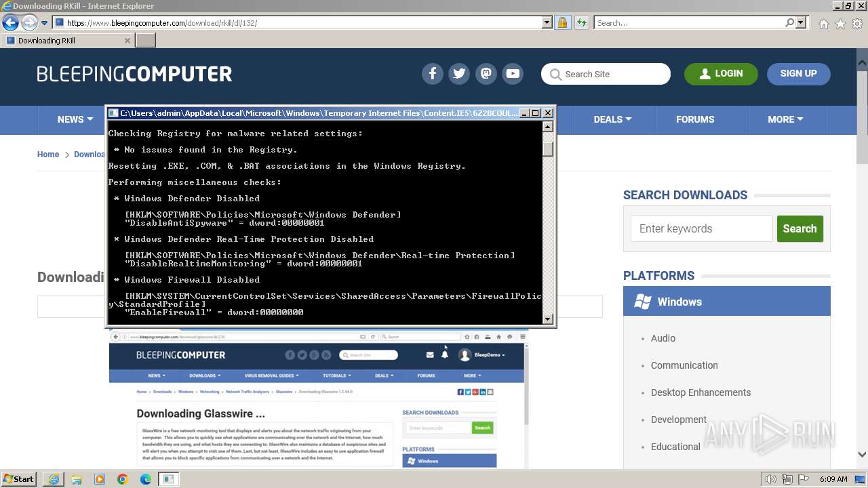The width and height of the screenshot is (868, 488).
Task: Open the Start menu
Action: click(x=19, y=479)
